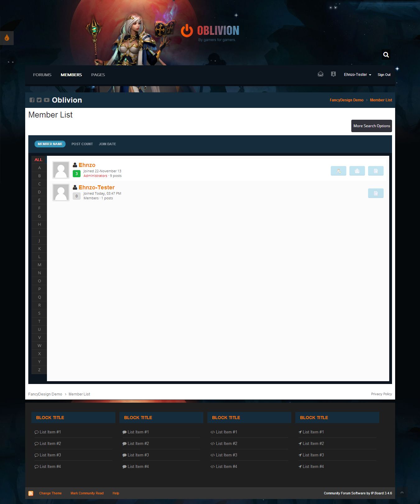Open More Search Options panel
Viewport: 420px width, 504px height.
click(x=371, y=126)
